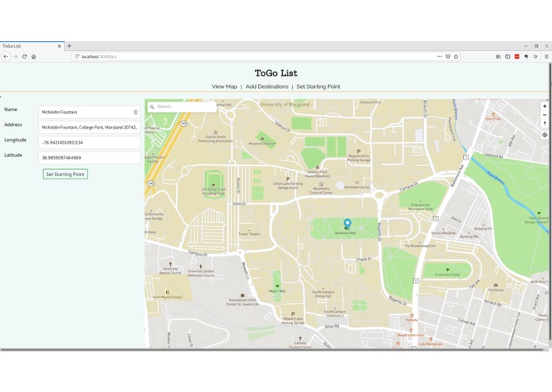Image resolution: width=552 pixels, height=392 pixels.
Task: Click the map search magnifier icon
Action: click(152, 107)
